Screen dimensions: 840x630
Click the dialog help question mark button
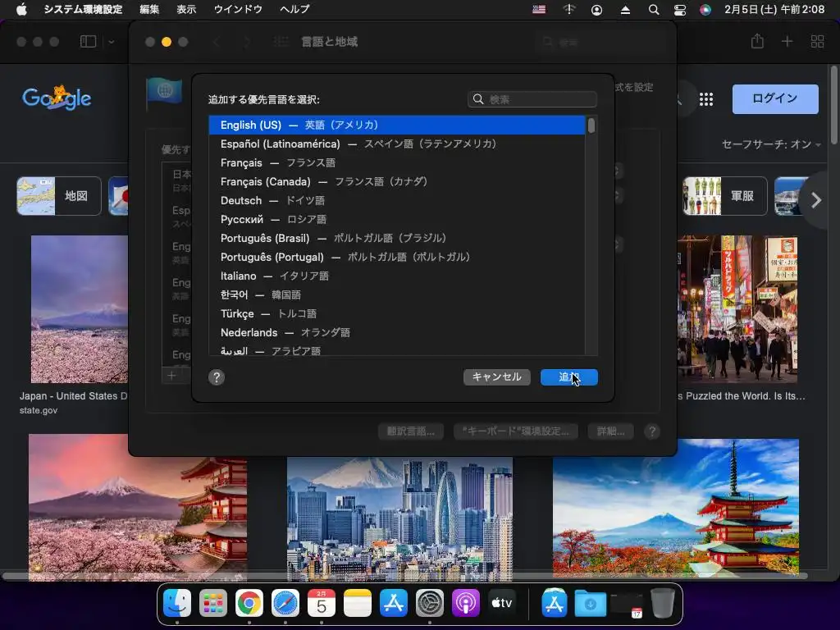coord(217,377)
